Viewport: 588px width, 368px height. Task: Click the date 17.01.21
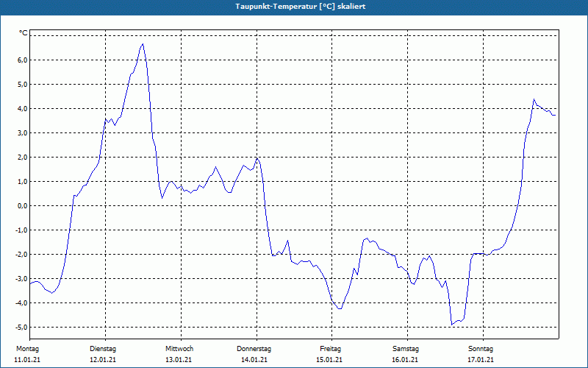481,360
